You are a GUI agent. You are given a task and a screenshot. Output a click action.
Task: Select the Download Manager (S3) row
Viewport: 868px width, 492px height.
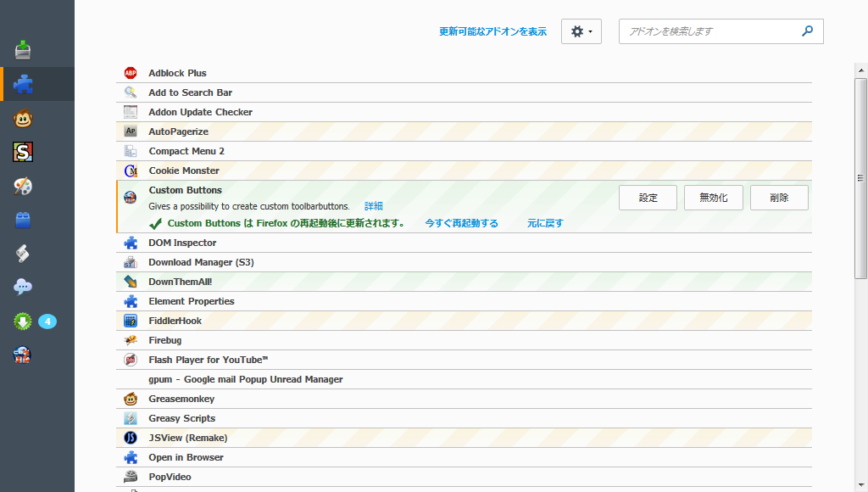[x=464, y=262]
